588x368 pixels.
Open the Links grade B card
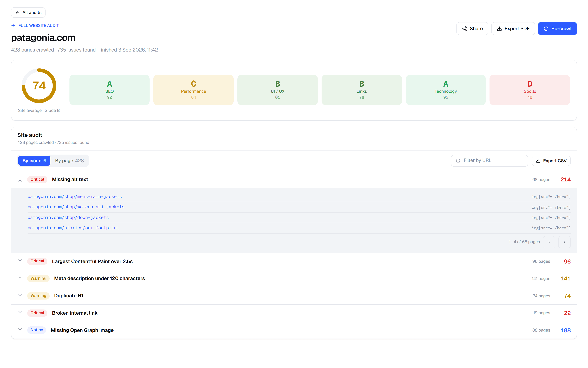click(362, 90)
